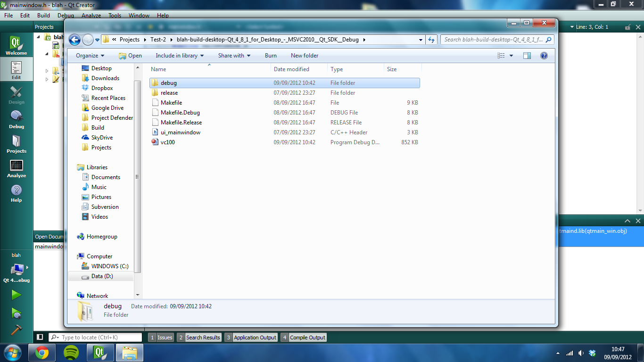
Task: Refresh the Explorer address bar
Action: 431,40
